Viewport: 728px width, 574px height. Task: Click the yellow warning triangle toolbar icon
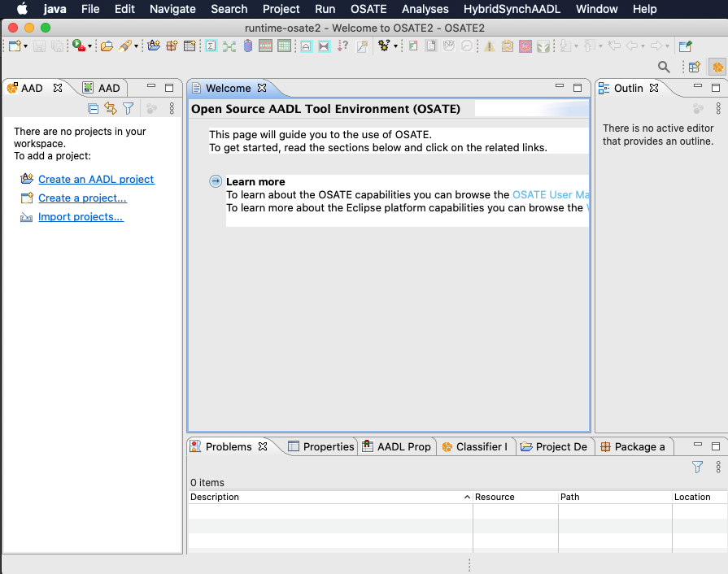pos(490,46)
